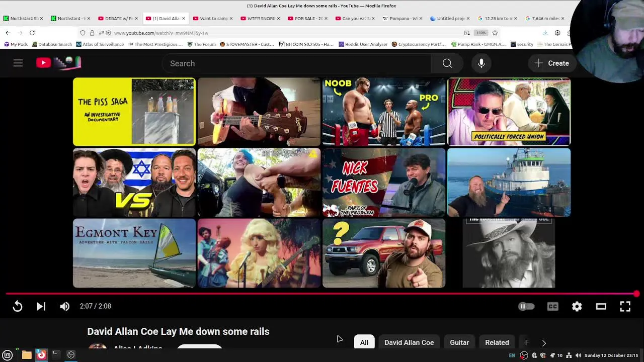This screenshot has width=644, height=362.
Task: Open Egmont Key sailing video thumbnail
Action: (x=134, y=253)
